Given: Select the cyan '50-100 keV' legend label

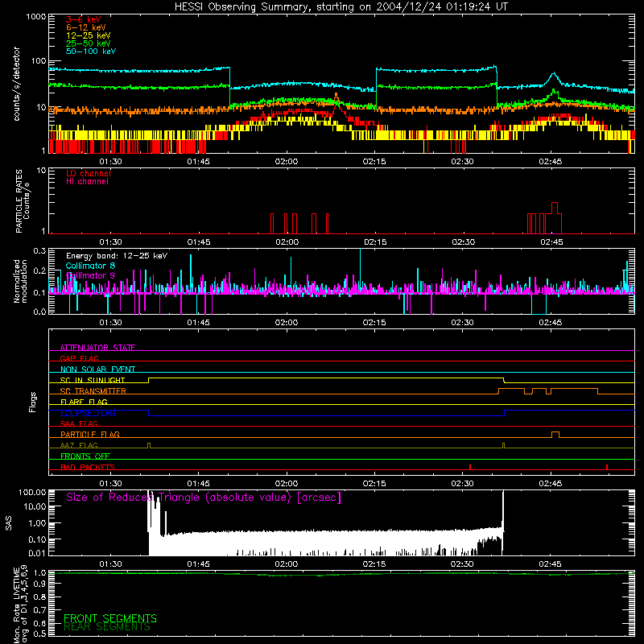Looking at the screenshot, I should 91,52.
